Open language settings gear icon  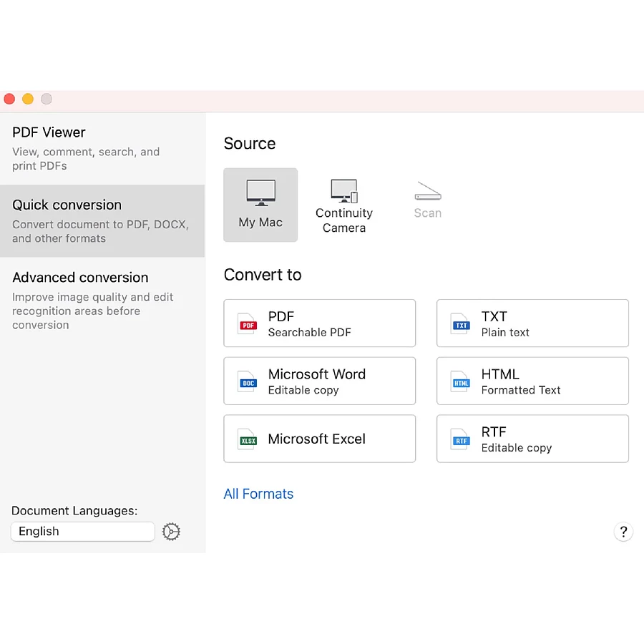click(171, 532)
